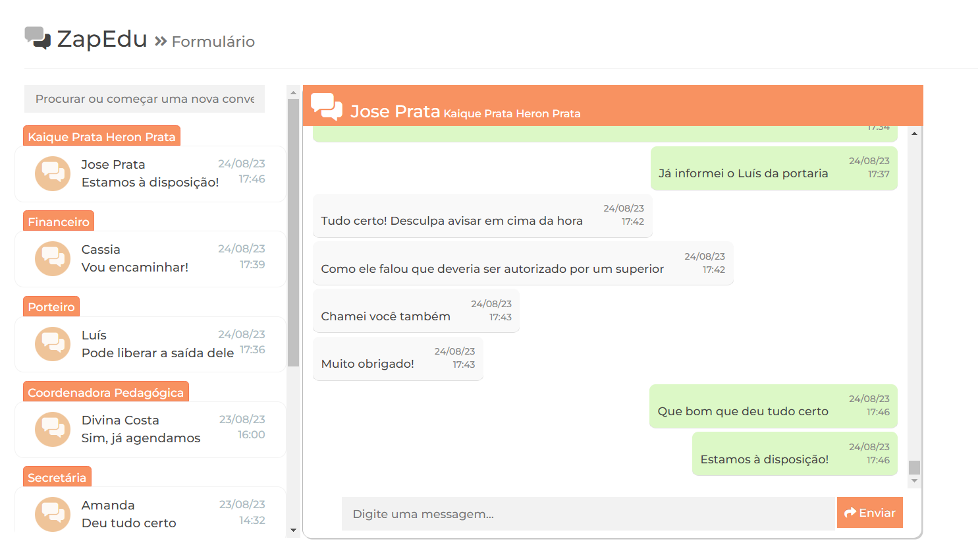The image size is (980, 551).
Task: Click the chat icon in Jose Prata header
Action: pos(327,106)
